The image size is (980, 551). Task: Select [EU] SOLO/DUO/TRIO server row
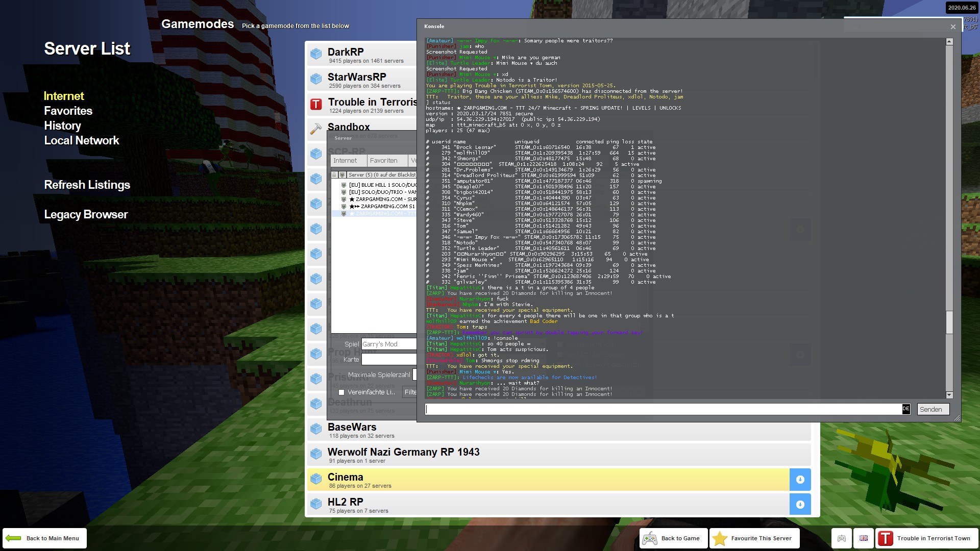coord(378,192)
